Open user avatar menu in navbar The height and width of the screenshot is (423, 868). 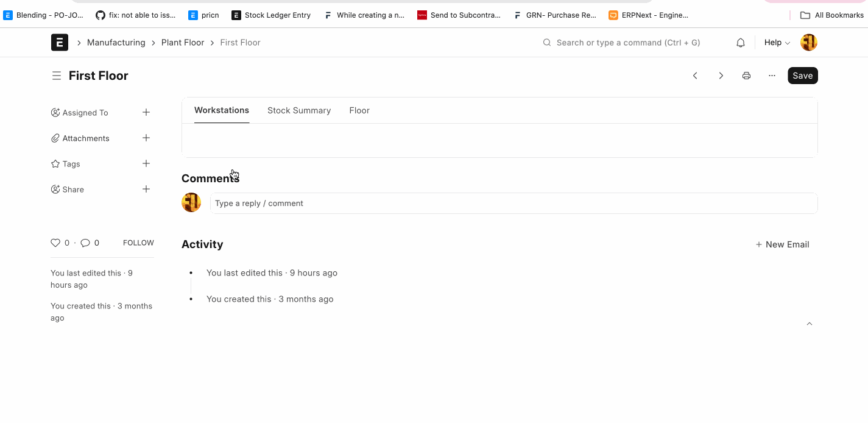click(808, 43)
